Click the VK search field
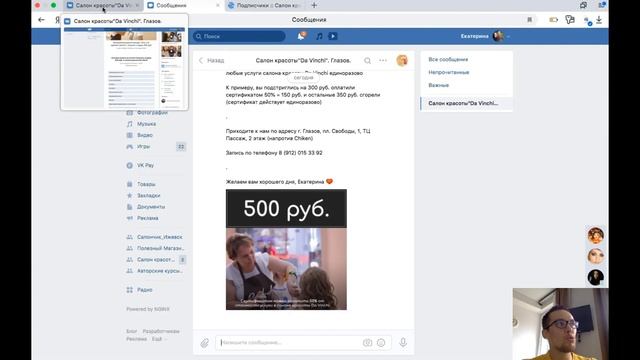The image size is (640, 360). tap(239, 36)
